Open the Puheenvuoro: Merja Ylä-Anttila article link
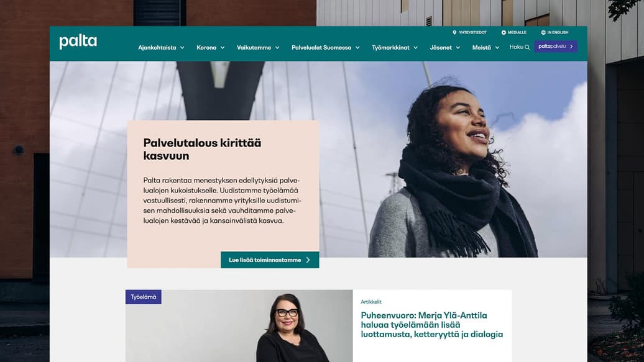Screen dimensions: 644x362 [431, 325]
